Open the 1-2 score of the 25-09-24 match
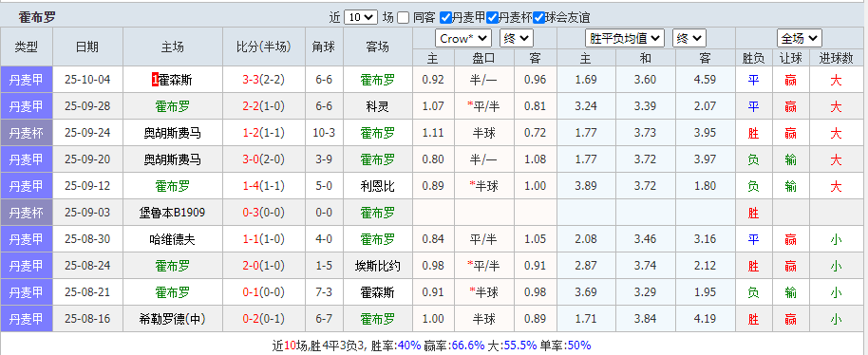Viewport: 868px width, 355px height. pyautogui.click(x=252, y=133)
